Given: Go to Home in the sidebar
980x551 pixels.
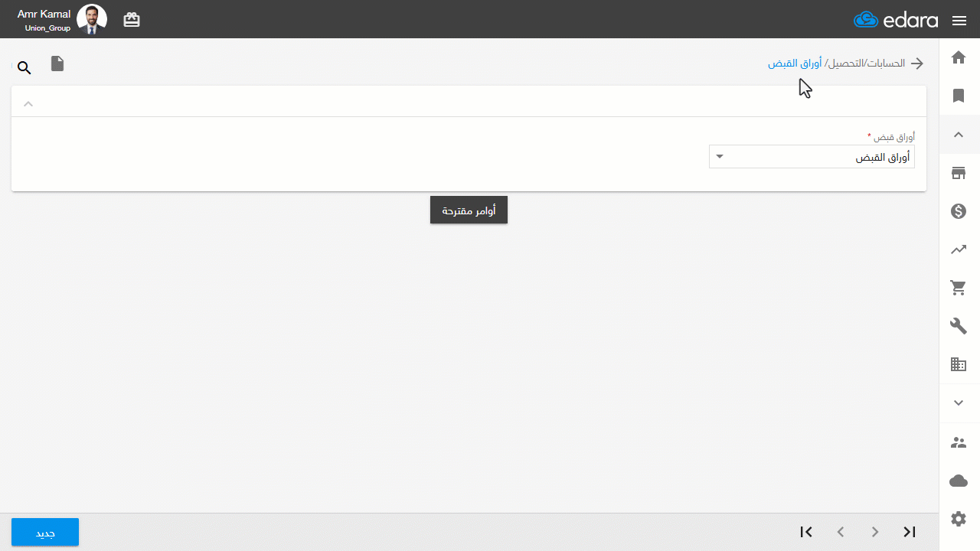Looking at the screenshot, I should pos(959,57).
